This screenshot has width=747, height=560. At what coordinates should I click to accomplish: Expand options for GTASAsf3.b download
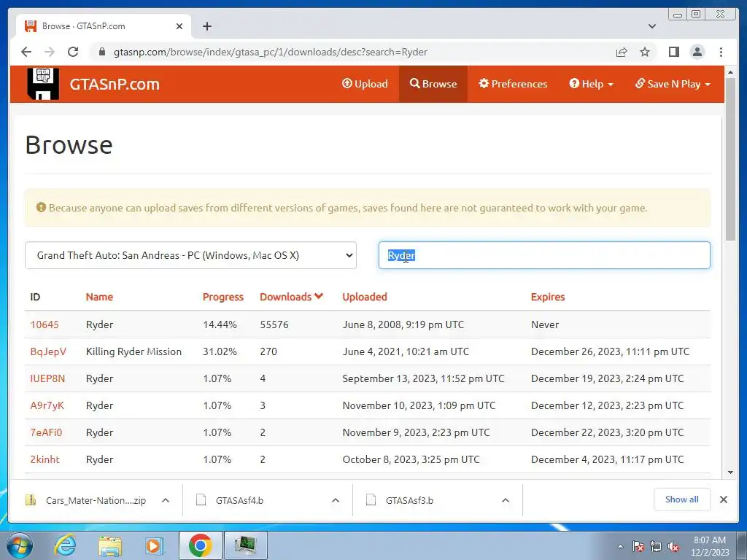pyautogui.click(x=506, y=500)
